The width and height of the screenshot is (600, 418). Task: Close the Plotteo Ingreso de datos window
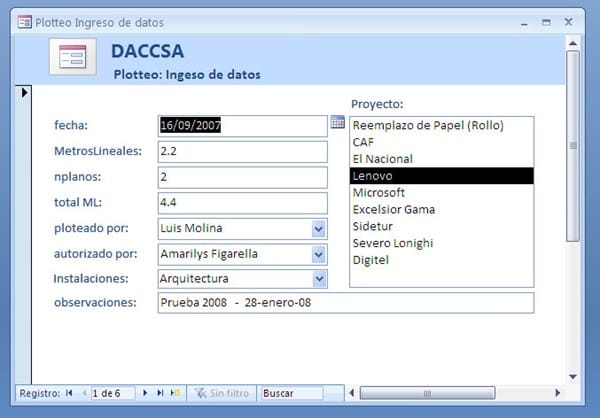(569, 22)
